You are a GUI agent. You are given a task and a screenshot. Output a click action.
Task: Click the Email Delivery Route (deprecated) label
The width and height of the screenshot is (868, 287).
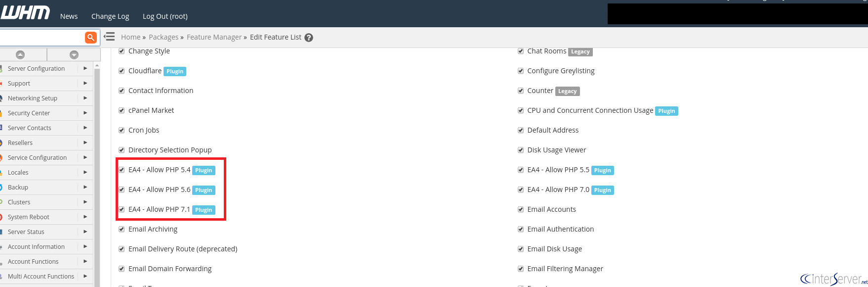click(183, 249)
